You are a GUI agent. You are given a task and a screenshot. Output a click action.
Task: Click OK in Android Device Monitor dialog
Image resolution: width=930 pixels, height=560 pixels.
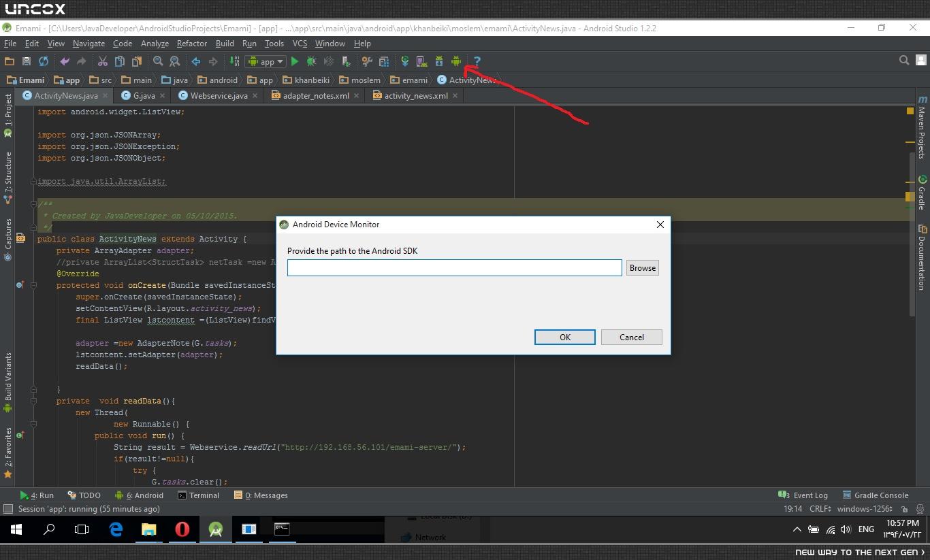click(x=565, y=337)
